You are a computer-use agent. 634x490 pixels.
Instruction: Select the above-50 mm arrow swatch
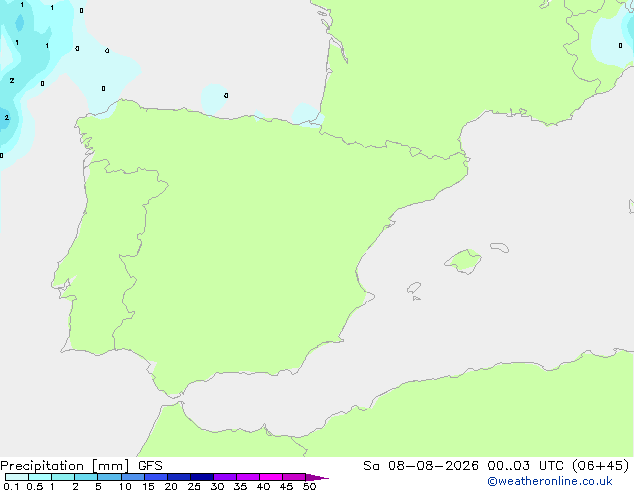point(316,477)
